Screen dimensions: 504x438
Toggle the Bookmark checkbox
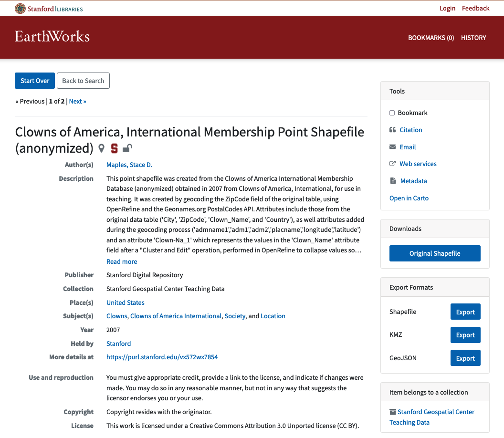tap(392, 113)
